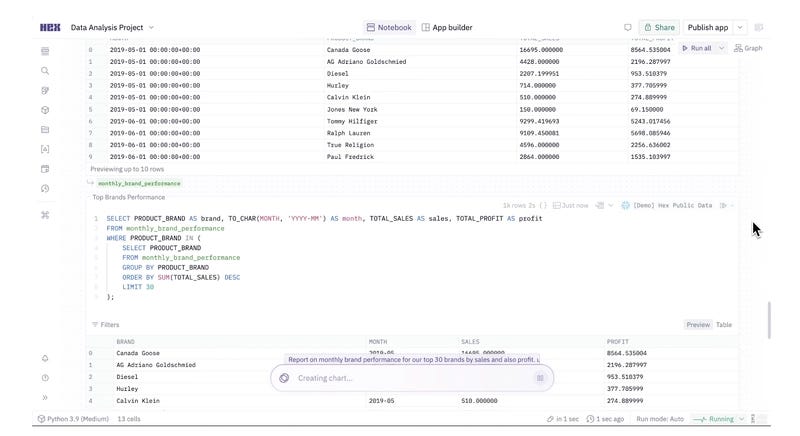The image size is (800, 436).
Task: Click the Publish app button
Action: [x=708, y=28]
